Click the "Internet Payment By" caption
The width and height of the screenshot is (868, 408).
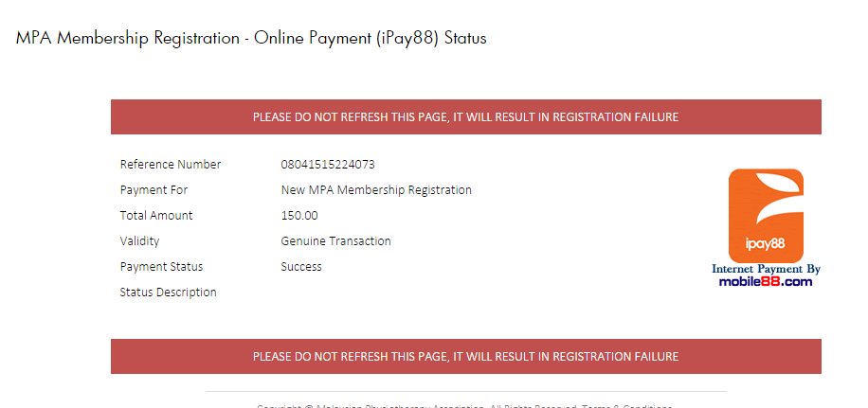766,269
